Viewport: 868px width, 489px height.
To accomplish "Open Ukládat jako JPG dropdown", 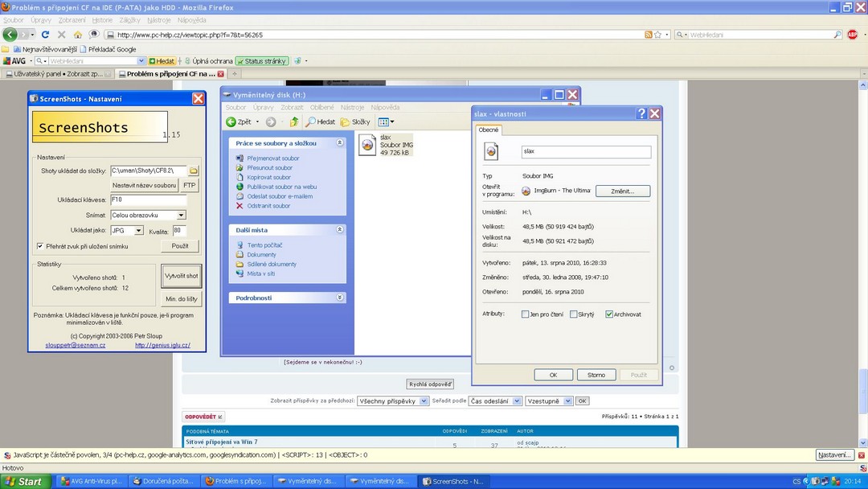I will (x=138, y=230).
